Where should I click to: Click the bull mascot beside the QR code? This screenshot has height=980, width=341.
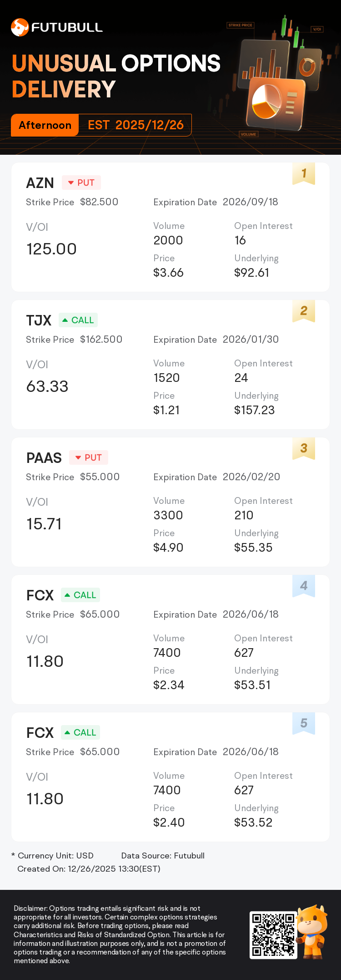point(313,931)
